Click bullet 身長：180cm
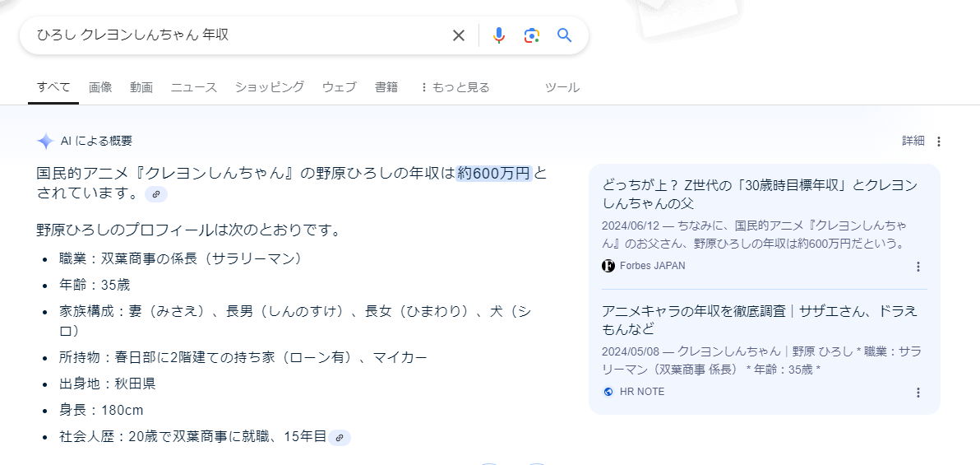980x465 pixels. [101, 411]
